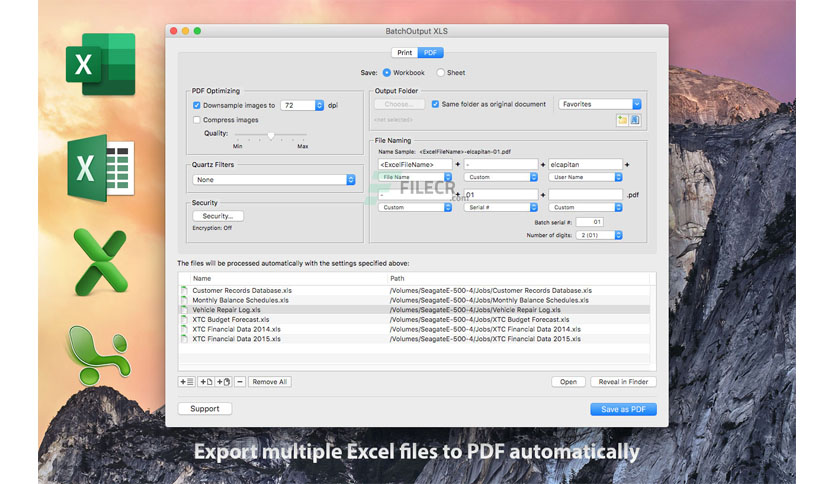
Task: Open the File Name dropdown
Action: click(x=415, y=177)
